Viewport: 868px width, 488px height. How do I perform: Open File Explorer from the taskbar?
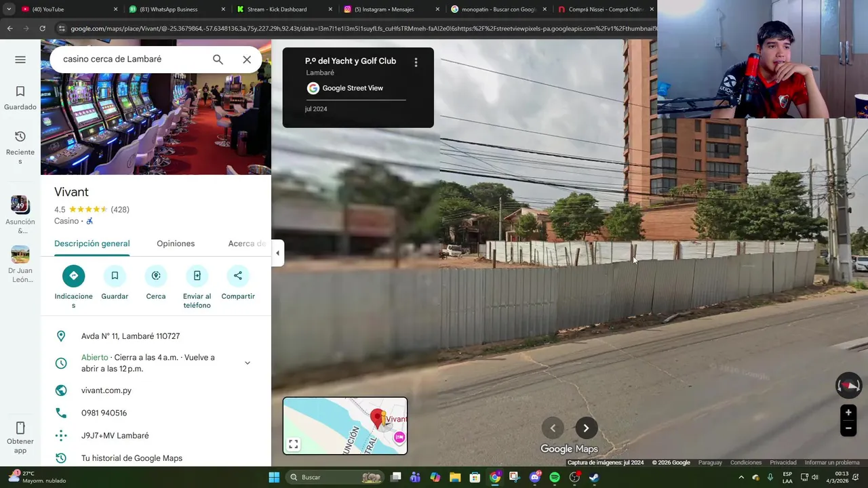click(x=455, y=477)
